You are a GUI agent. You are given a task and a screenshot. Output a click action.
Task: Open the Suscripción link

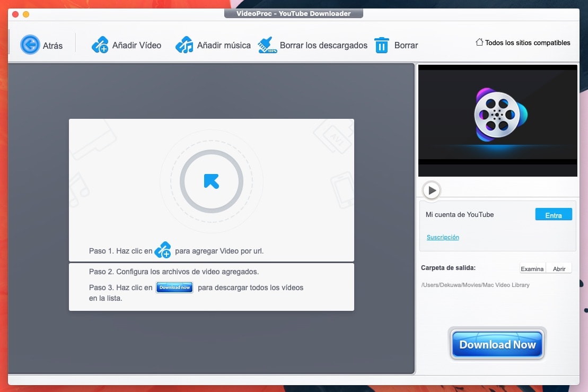click(443, 237)
